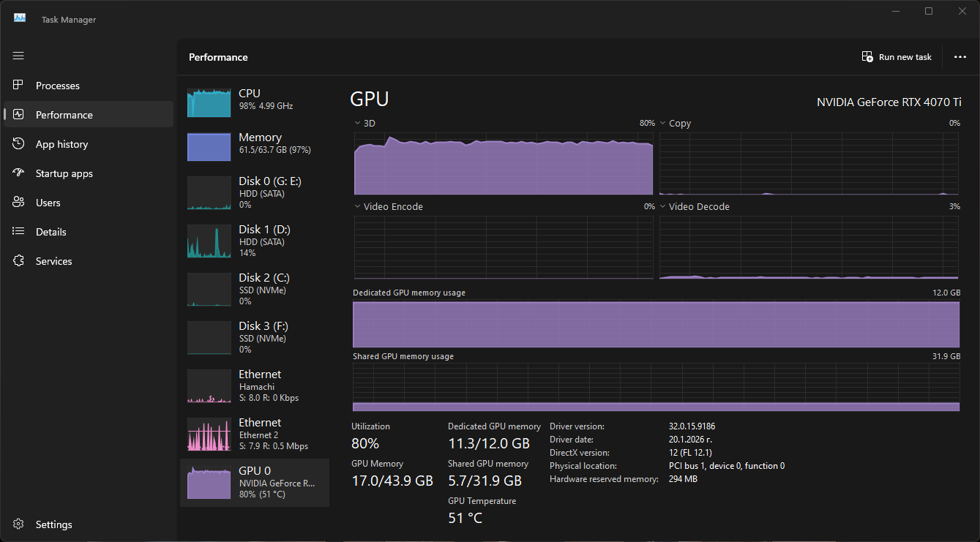This screenshot has width=980, height=542.
Task: Expand the Copy engine selector dropdown
Action: 663,124
